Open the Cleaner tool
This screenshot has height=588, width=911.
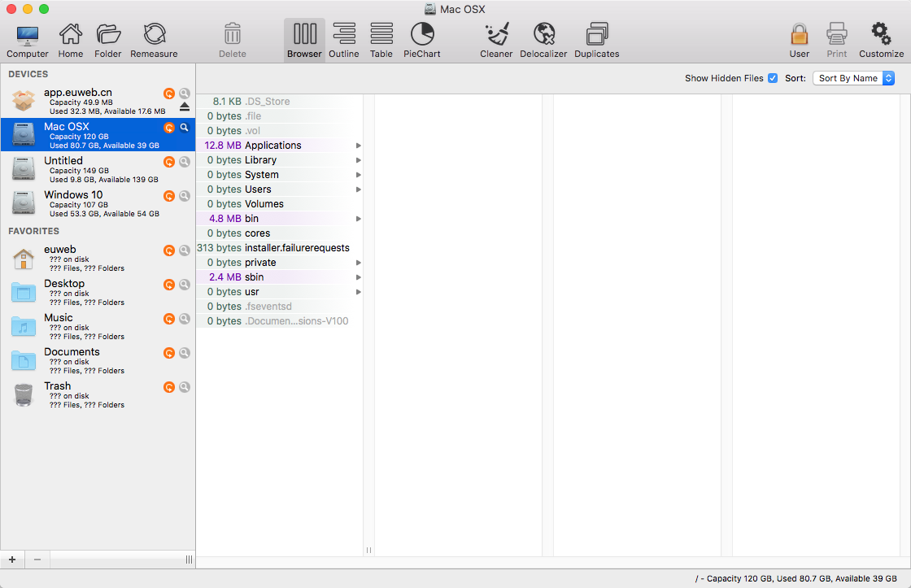coord(496,40)
